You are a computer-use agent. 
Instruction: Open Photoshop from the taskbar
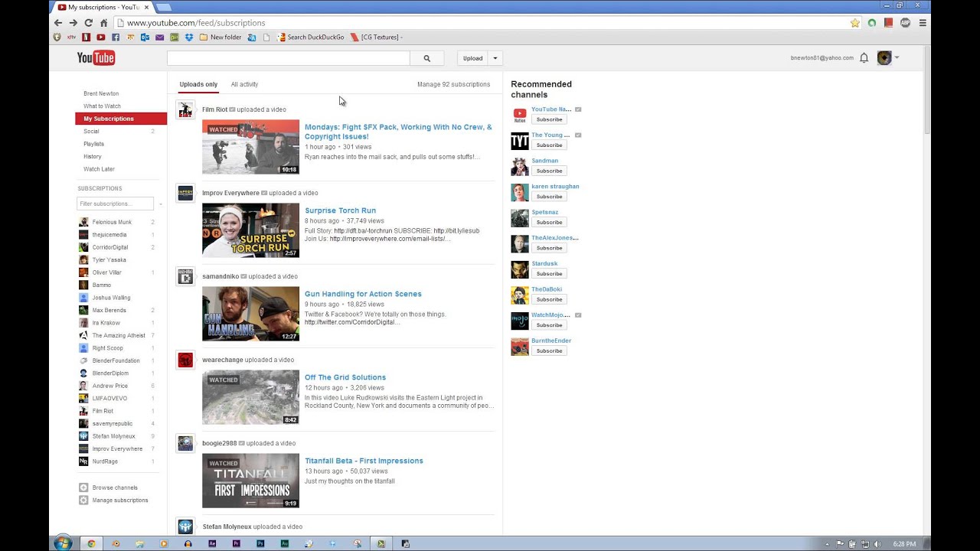tap(260, 544)
